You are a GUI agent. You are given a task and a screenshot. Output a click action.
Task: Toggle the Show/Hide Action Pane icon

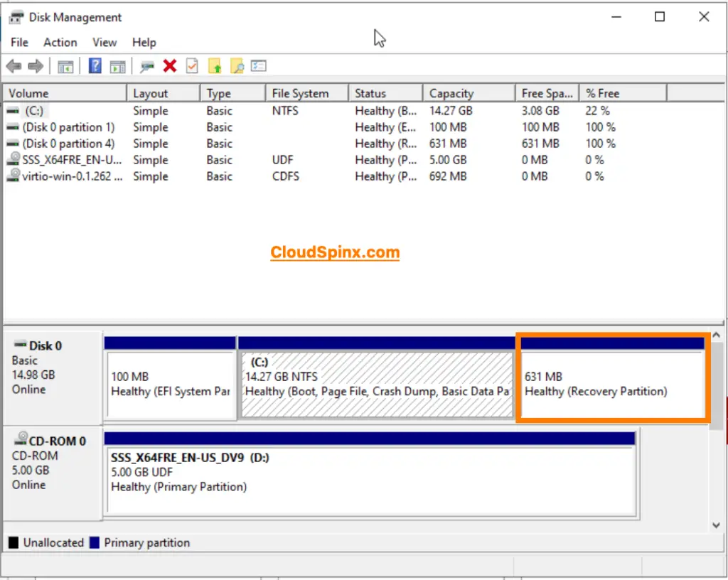[116, 65]
